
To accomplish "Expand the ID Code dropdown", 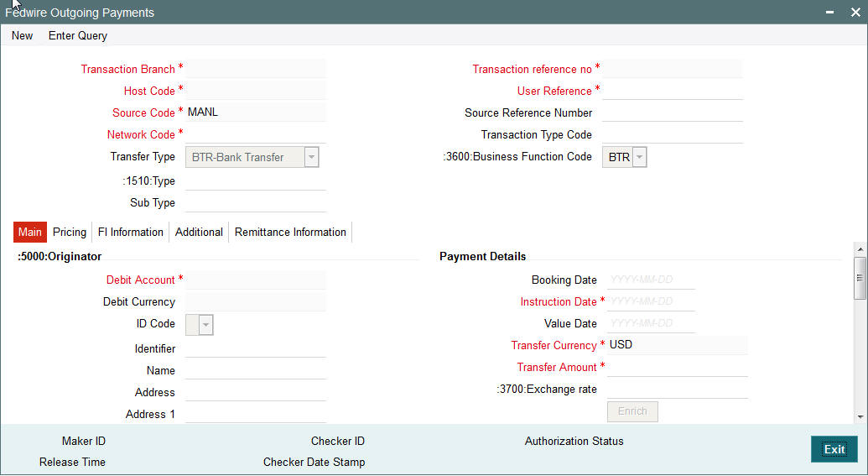I will [x=205, y=325].
